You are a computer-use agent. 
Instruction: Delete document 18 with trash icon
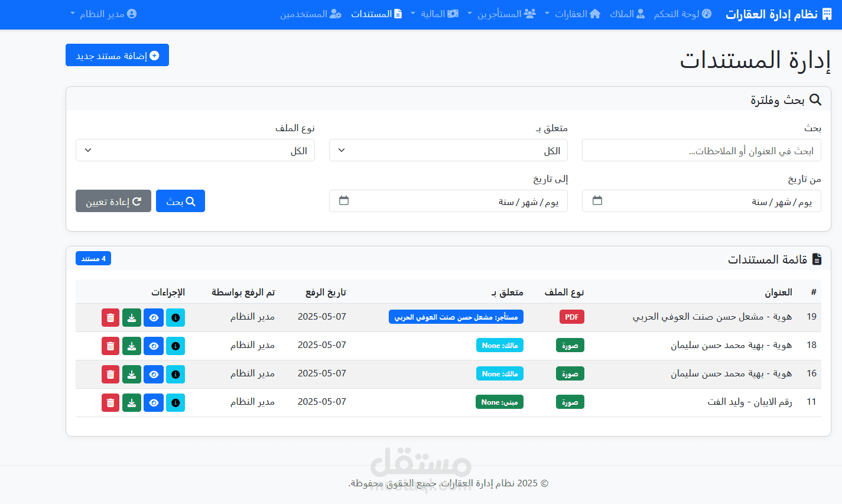point(110,346)
